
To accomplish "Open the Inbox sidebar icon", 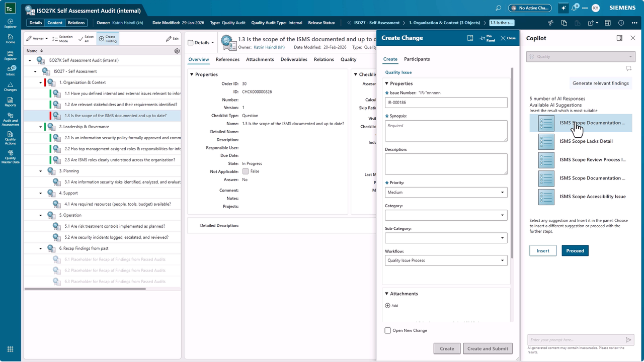I will (x=10, y=70).
